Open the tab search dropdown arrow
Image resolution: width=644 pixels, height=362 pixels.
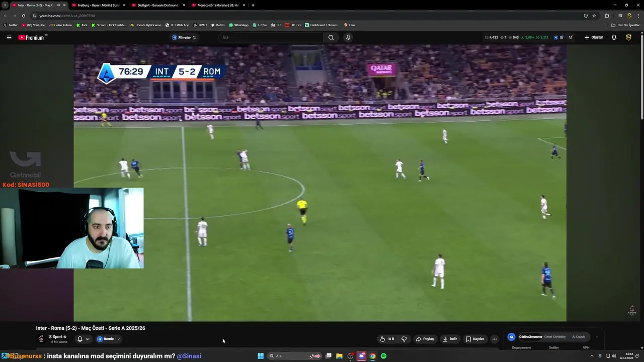point(5,5)
